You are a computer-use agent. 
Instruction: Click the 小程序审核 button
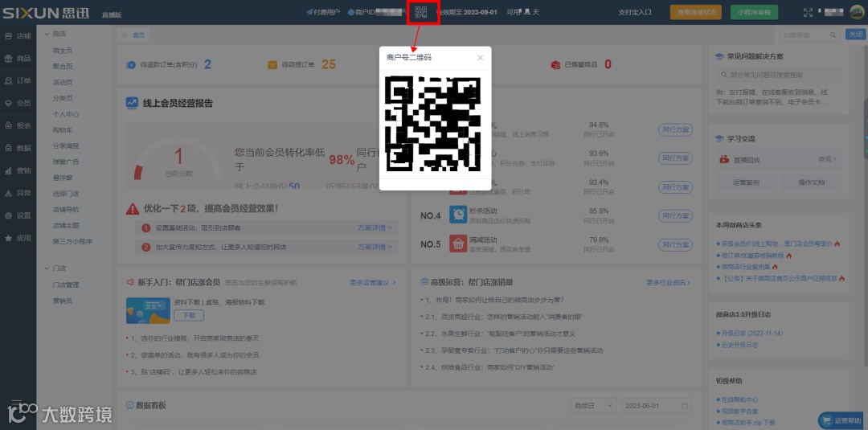(x=754, y=12)
